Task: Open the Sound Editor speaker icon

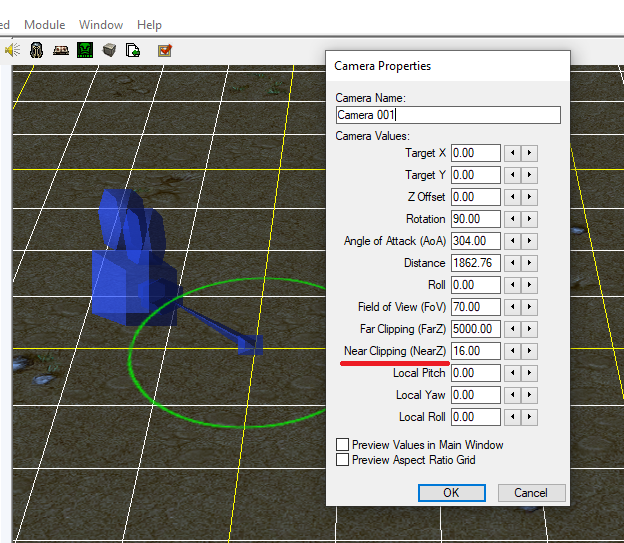Action: 13,50
